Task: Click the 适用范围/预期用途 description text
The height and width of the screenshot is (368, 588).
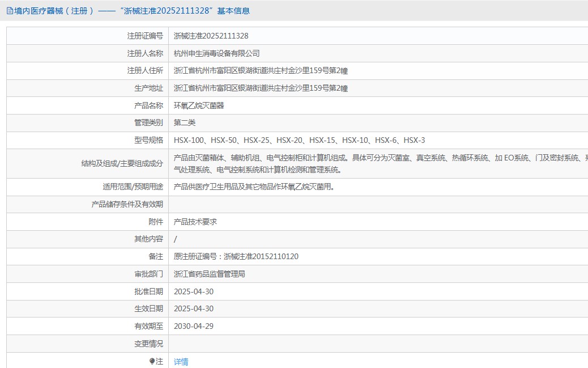Action: pyautogui.click(x=253, y=187)
